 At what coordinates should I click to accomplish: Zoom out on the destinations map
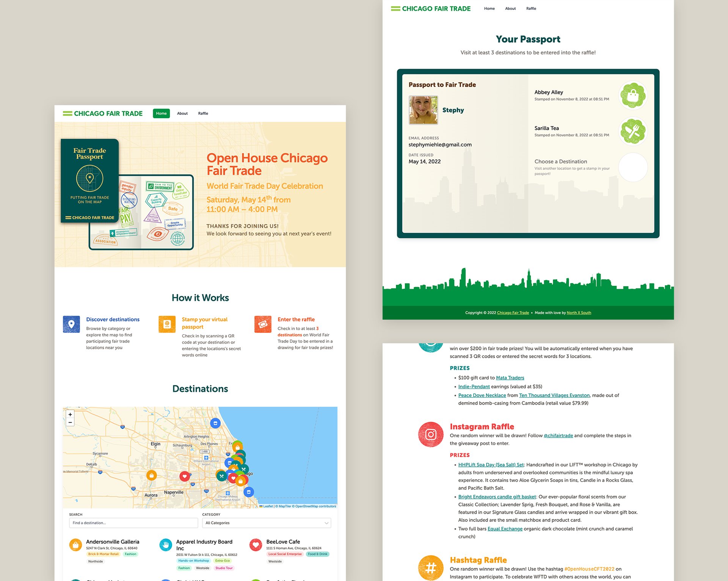coord(70,422)
